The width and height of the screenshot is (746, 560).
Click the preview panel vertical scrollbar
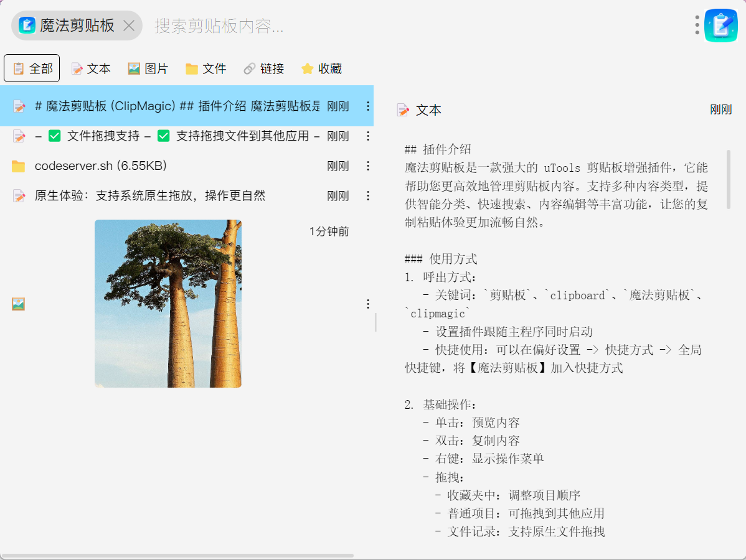(x=729, y=179)
